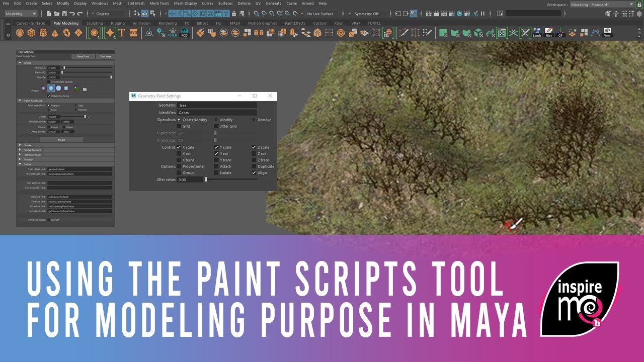Switch to the Sculpting shelf tab

[95, 23]
